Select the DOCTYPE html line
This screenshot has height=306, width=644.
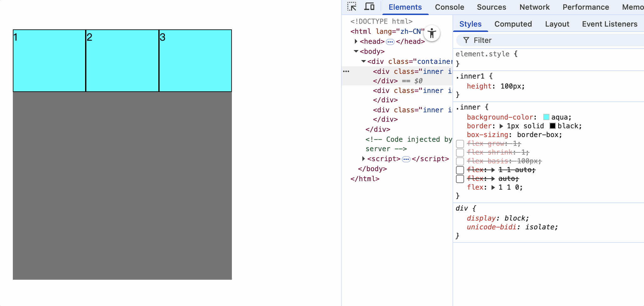[381, 21]
